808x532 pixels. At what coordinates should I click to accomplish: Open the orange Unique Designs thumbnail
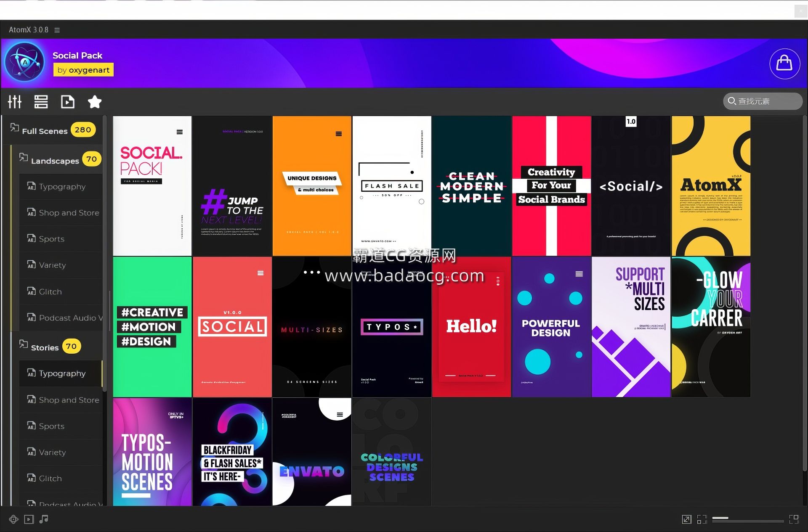click(x=312, y=186)
